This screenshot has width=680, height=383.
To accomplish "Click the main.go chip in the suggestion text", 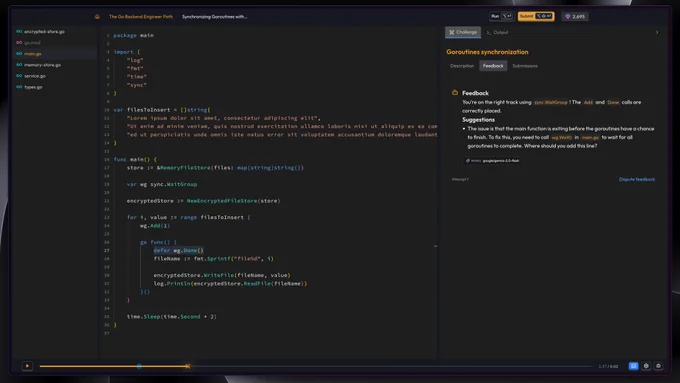I will tap(590, 137).
